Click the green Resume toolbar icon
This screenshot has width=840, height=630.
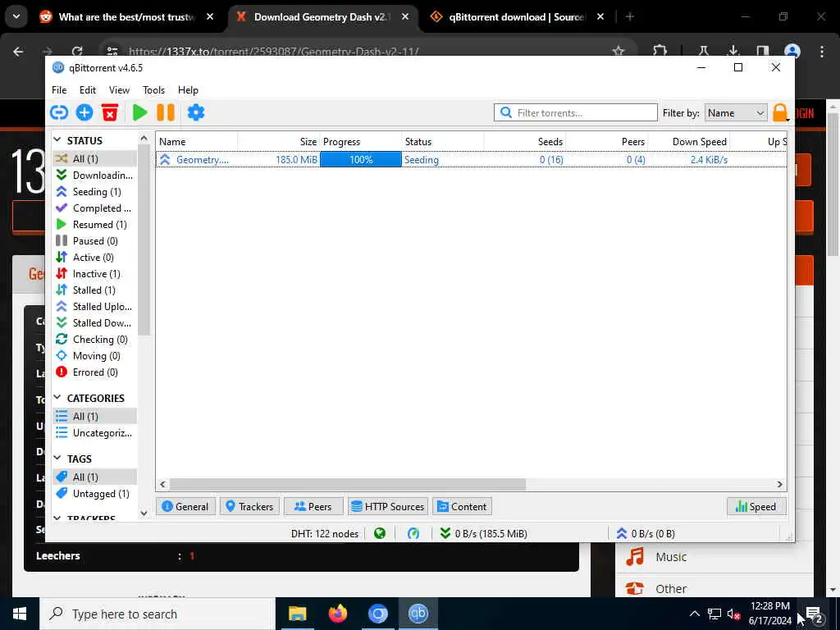coord(139,112)
